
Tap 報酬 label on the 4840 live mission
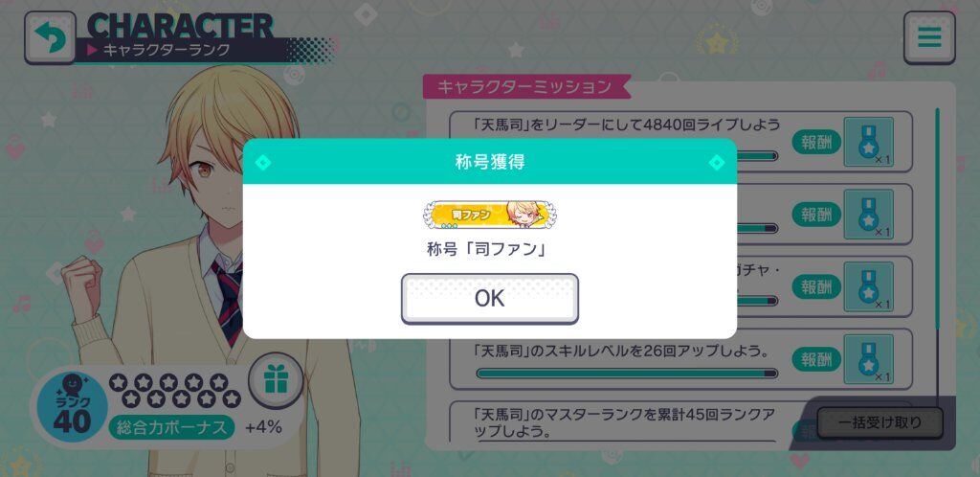816,142
